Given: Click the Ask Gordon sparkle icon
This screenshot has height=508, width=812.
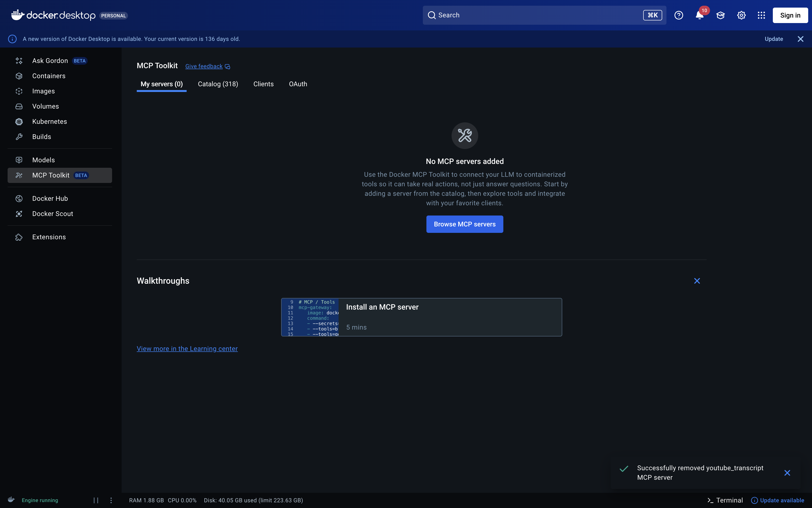Looking at the screenshot, I should 19,61.
